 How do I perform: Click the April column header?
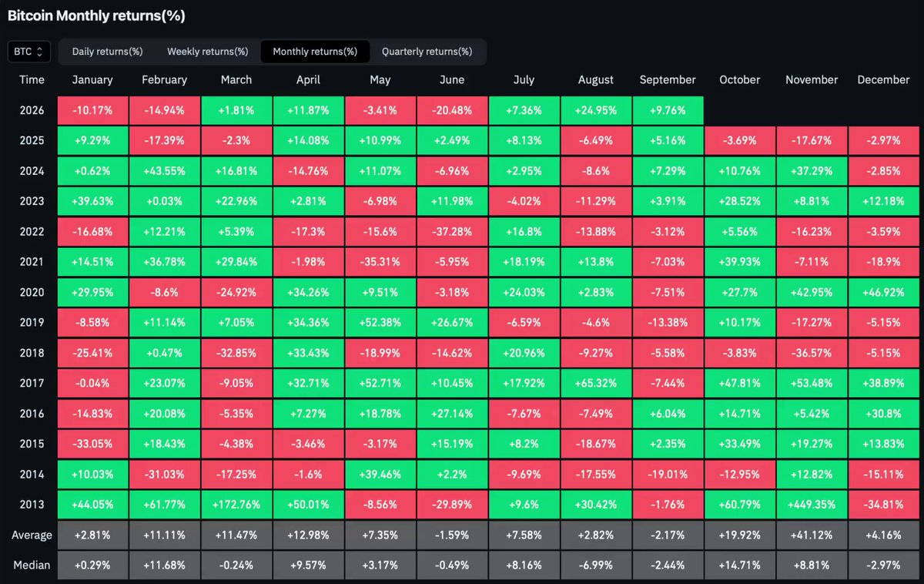308,79
